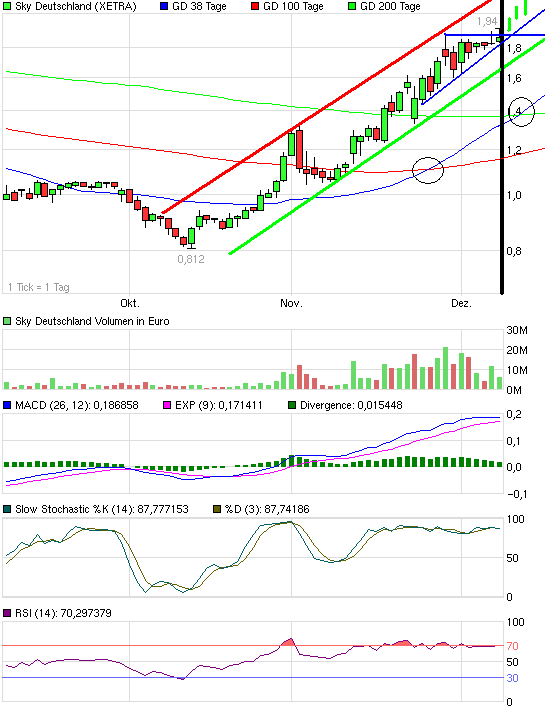Click the Sky Deutschland Volumen legend swatch
This screenshot has height=710, width=545.
(7, 321)
